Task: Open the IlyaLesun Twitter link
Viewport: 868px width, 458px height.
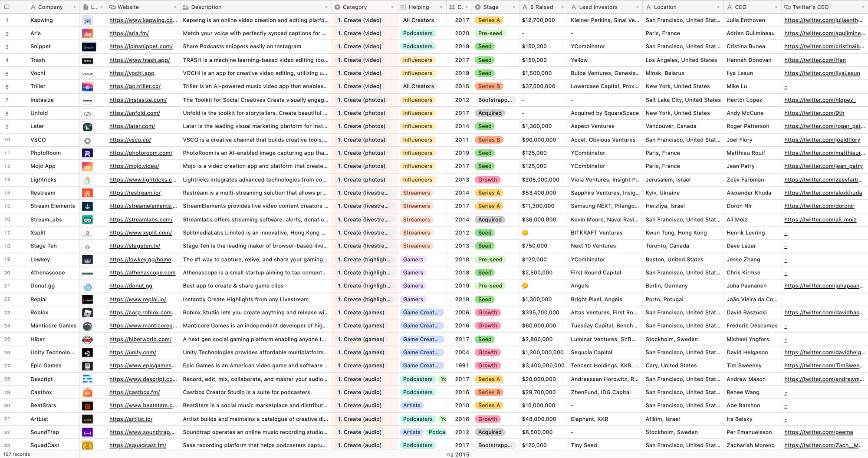Action: click(x=822, y=73)
